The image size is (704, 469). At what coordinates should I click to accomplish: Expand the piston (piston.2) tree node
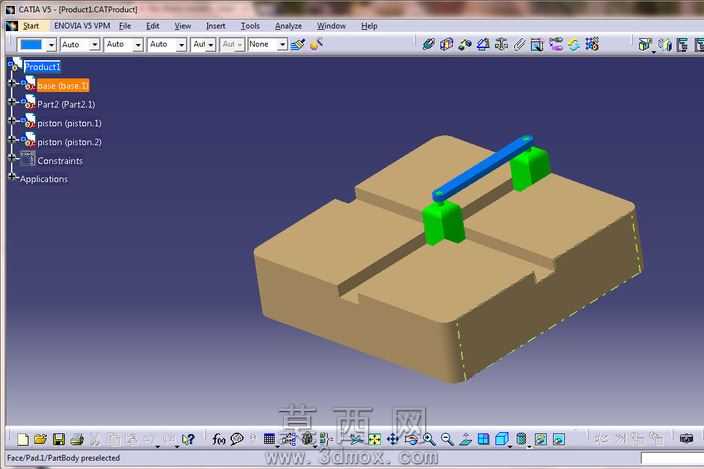(x=12, y=140)
